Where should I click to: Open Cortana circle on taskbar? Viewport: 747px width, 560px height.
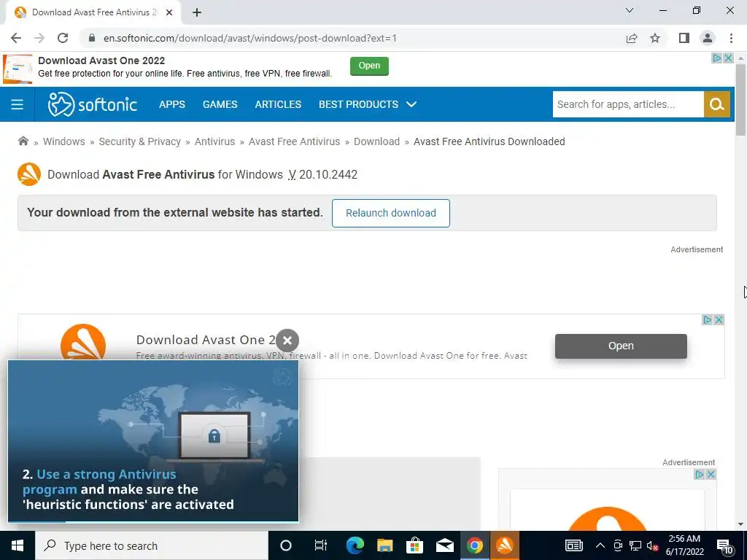(285, 545)
